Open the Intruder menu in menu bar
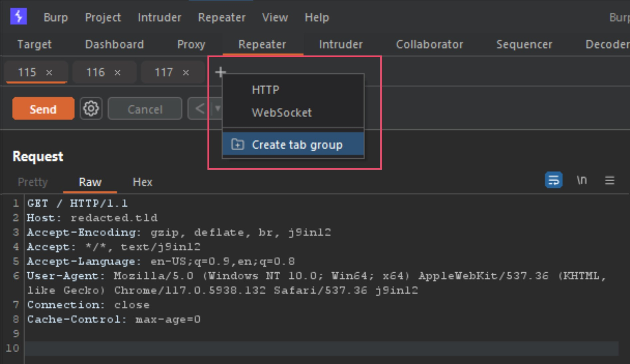This screenshot has height=364, width=630. coord(160,17)
